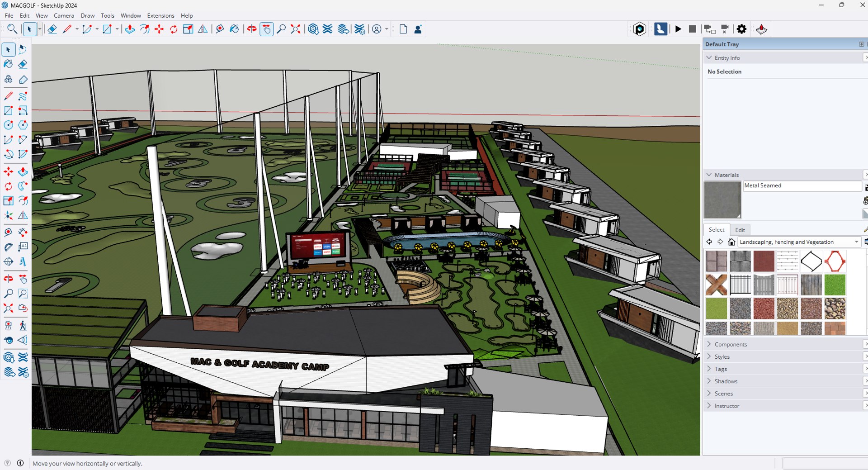This screenshot has width=868, height=470.
Task: Open the account profile dropdown arrow
Action: [387, 29]
